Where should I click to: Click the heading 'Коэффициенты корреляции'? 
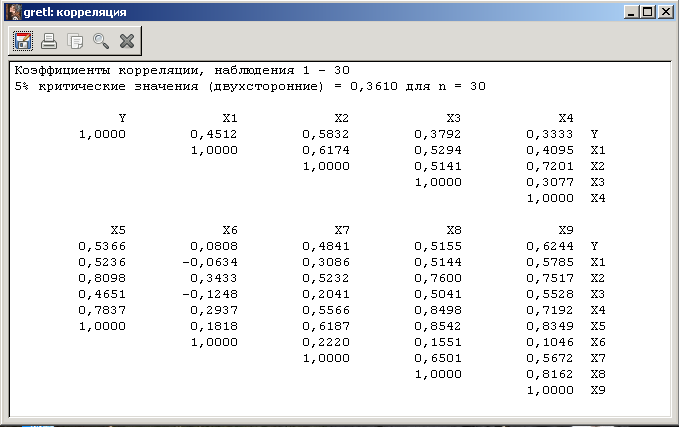pos(109,70)
